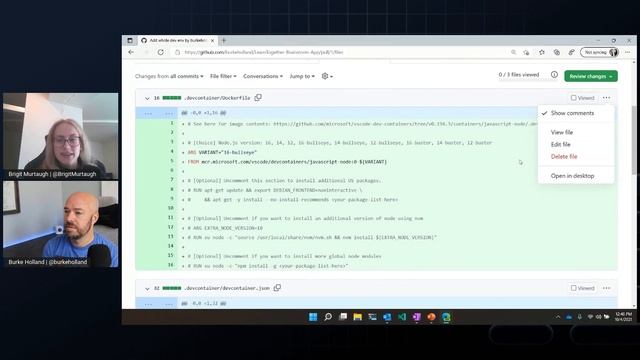Click the page vertical scrollbar

(x=634, y=139)
